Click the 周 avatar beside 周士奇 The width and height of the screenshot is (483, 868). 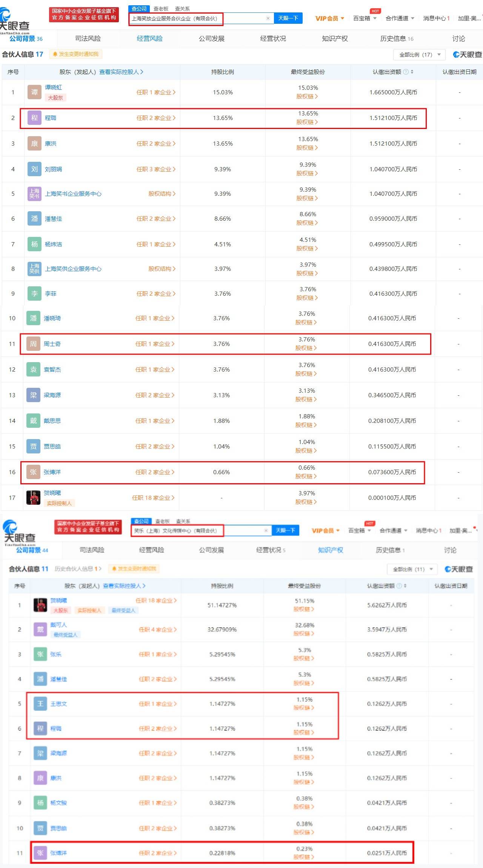point(33,344)
